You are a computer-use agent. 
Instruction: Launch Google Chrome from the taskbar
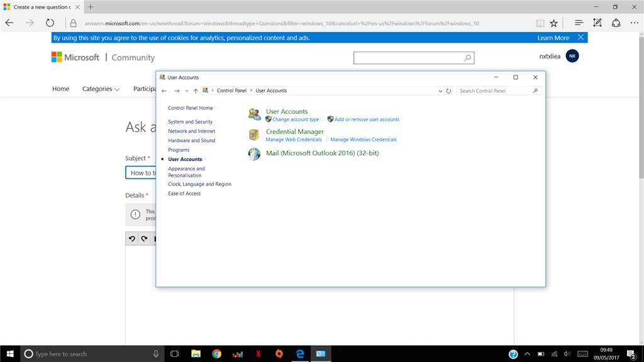coord(216,354)
